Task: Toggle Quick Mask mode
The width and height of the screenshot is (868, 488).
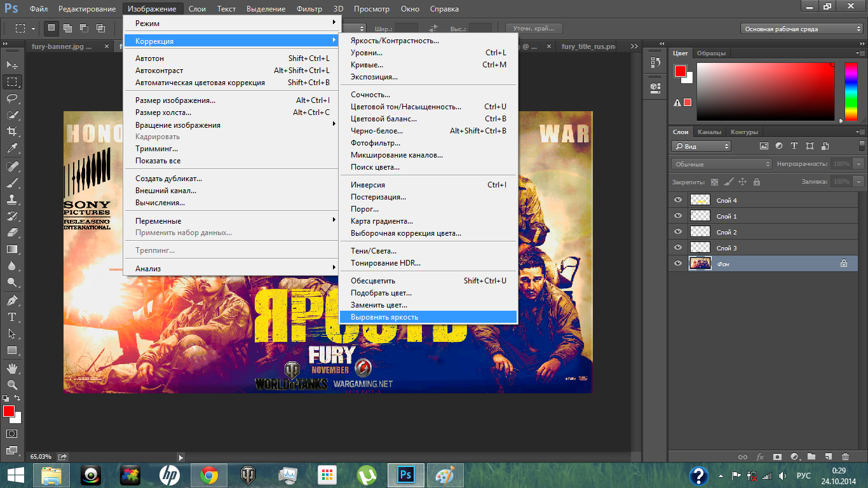Action: pos(12,433)
